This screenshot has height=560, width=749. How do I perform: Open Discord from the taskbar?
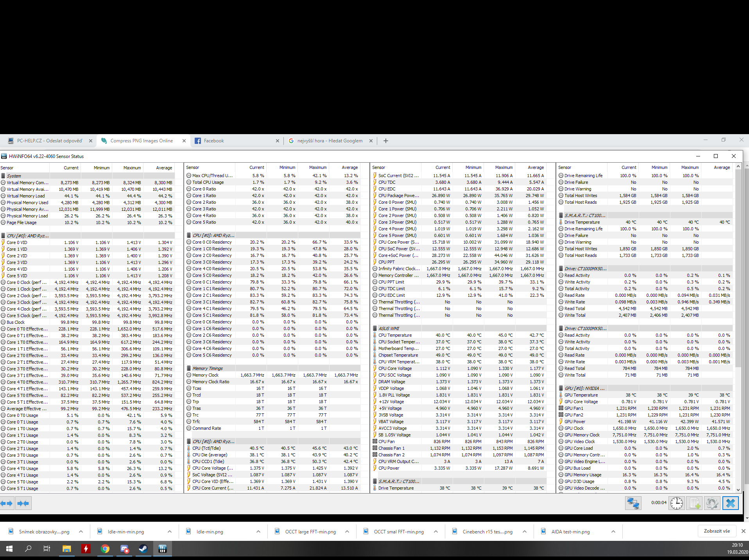click(124, 549)
